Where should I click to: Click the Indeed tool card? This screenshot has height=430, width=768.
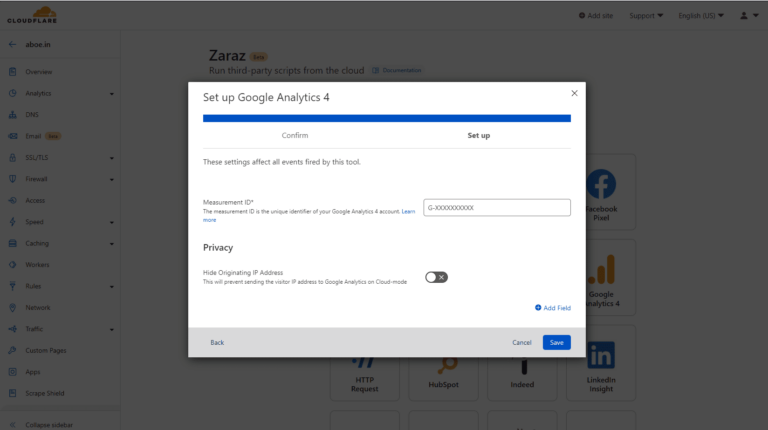click(522, 379)
